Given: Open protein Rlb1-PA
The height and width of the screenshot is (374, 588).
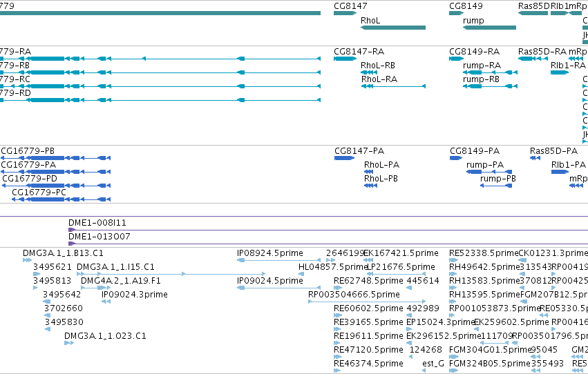Looking at the screenshot, I should [569, 165].
